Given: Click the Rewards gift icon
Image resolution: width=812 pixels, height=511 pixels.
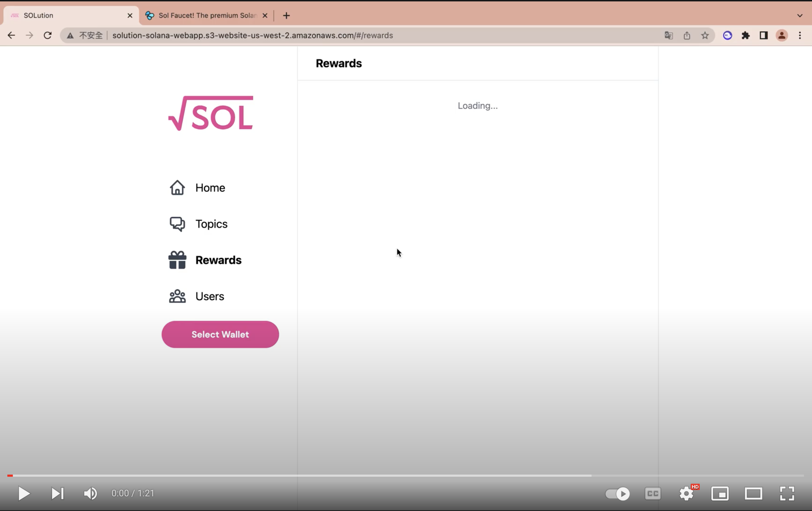Looking at the screenshot, I should pos(177,260).
